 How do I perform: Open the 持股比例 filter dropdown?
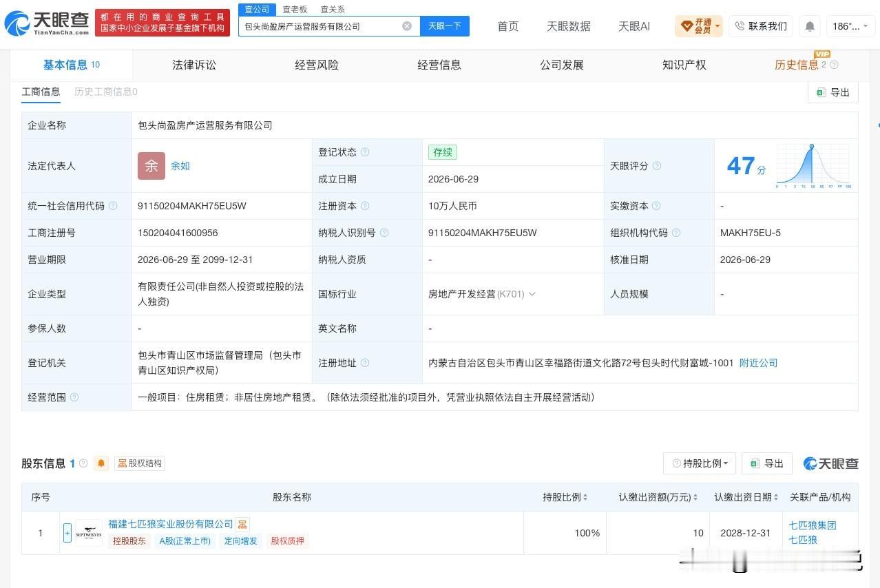pyautogui.click(x=700, y=463)
